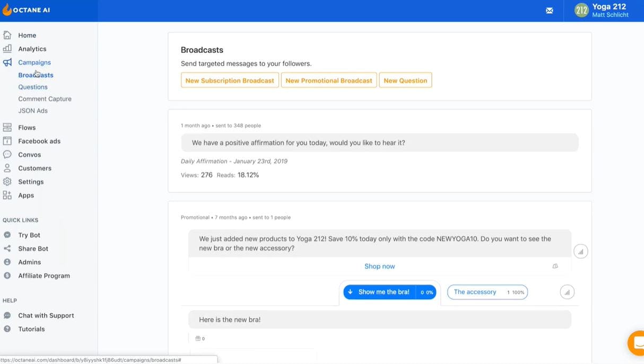The image size is (644, 364).
Task: Click the Customers person icon
Action: point(7,168)
